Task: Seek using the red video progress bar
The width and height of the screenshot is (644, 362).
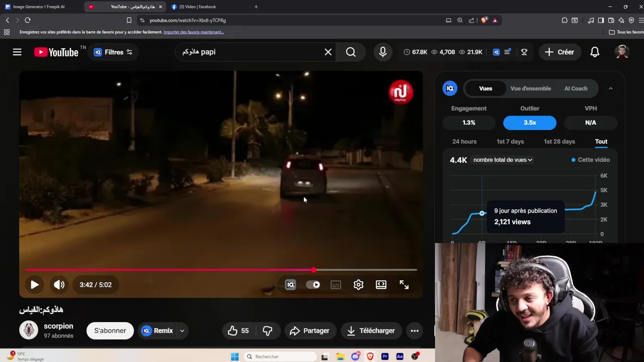Action: pyautogui.click(x=221, y=270)
